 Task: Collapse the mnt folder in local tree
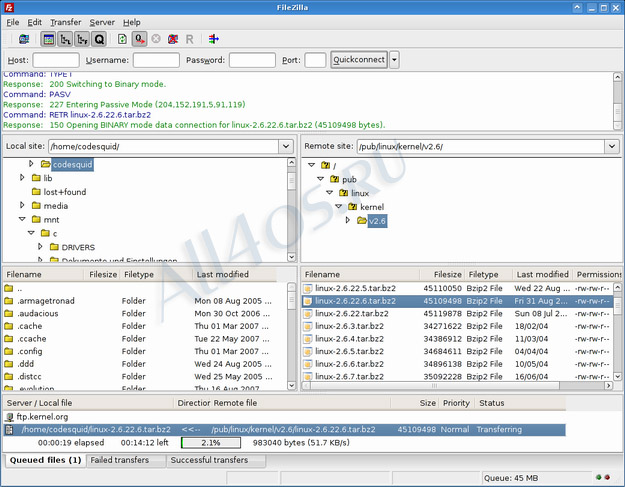[x=22, y=219]
